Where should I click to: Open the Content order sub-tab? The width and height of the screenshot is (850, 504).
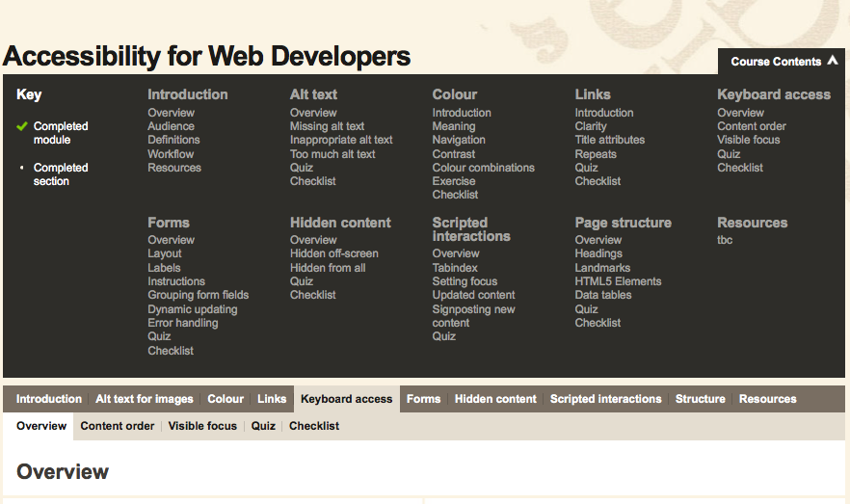[118, 426]
